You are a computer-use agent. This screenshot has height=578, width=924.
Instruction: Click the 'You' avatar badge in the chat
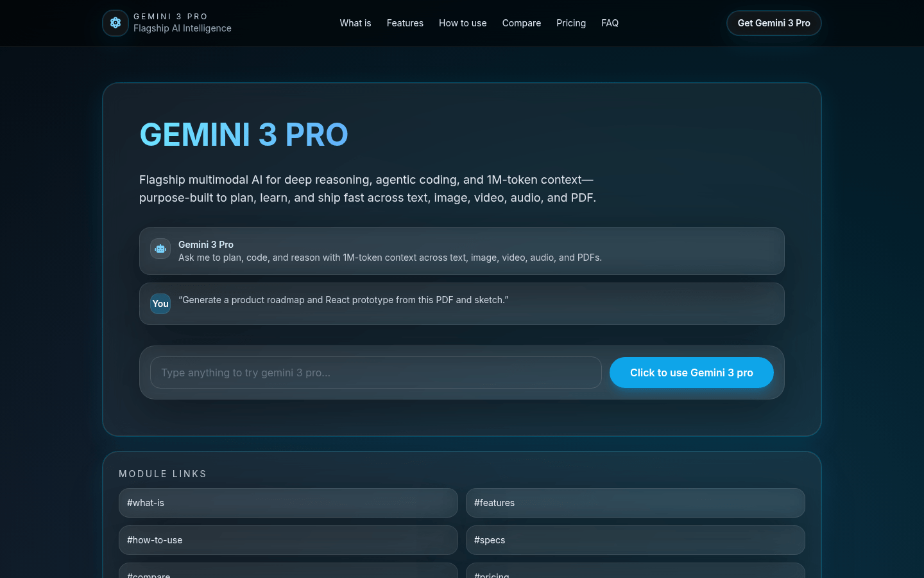[x=160, y=304]
